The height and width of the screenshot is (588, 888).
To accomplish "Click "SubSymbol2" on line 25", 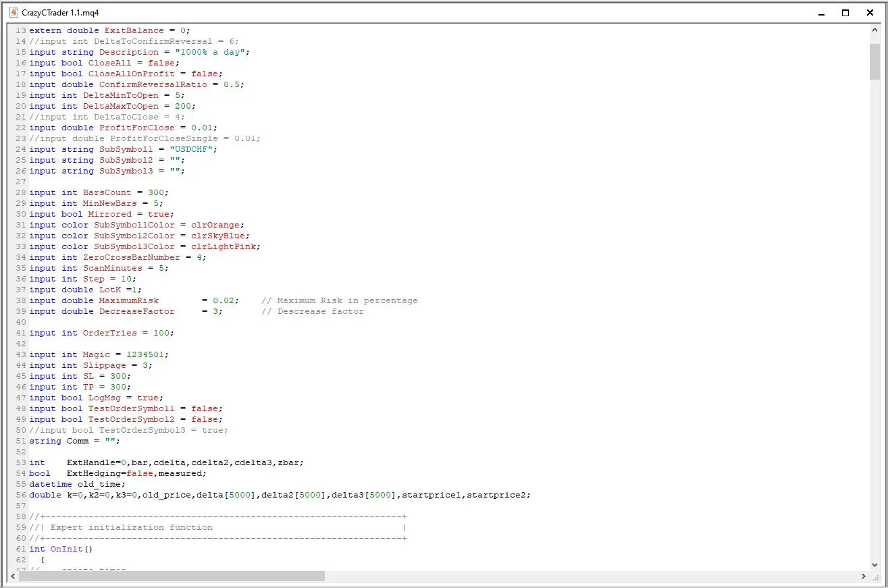I will click(x=126, y=160).
